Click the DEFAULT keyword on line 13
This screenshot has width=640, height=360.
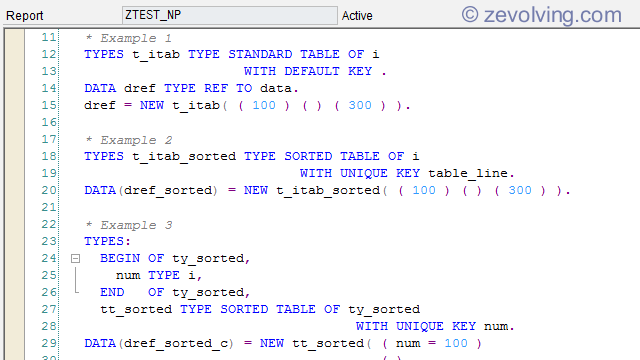point(312,71)
